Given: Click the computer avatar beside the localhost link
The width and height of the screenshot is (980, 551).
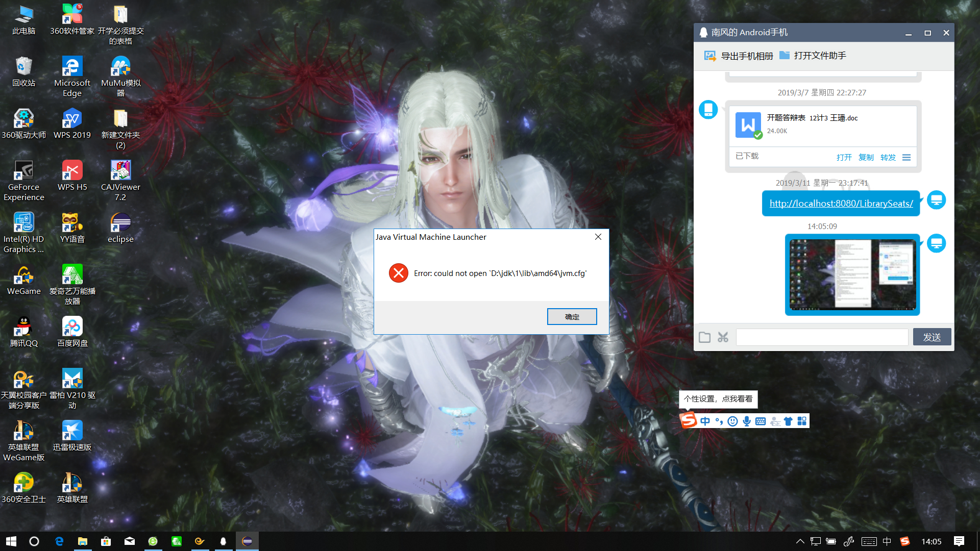Looking at the screenshot, I should point(936,200).
